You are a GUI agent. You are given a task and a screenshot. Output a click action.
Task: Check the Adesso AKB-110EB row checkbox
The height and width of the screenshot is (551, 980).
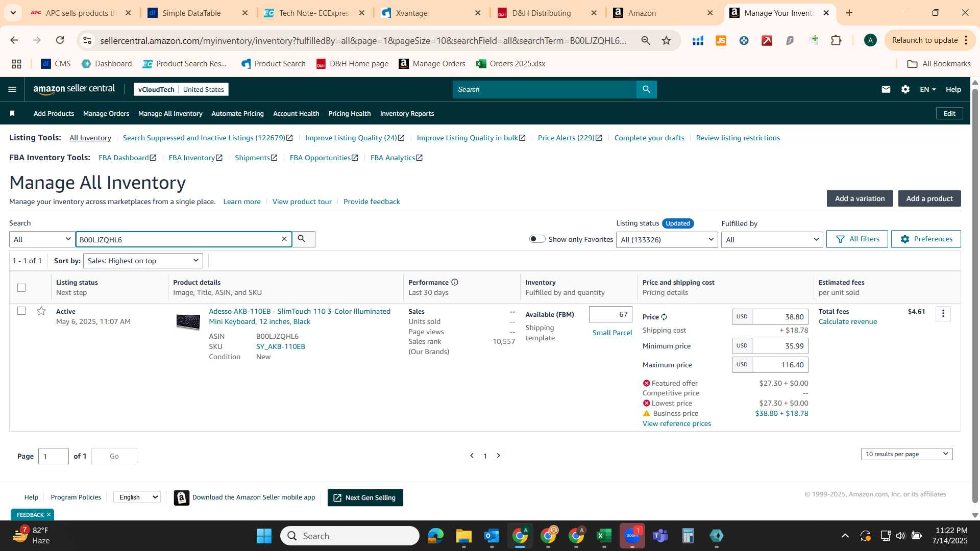(x=21, y=311)
